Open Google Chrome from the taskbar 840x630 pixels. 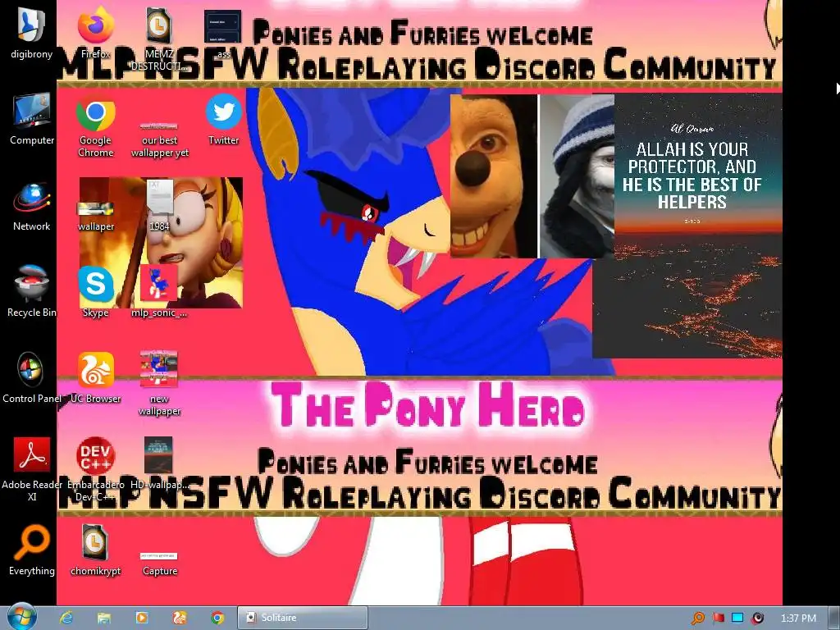click(x=217, y=618)
